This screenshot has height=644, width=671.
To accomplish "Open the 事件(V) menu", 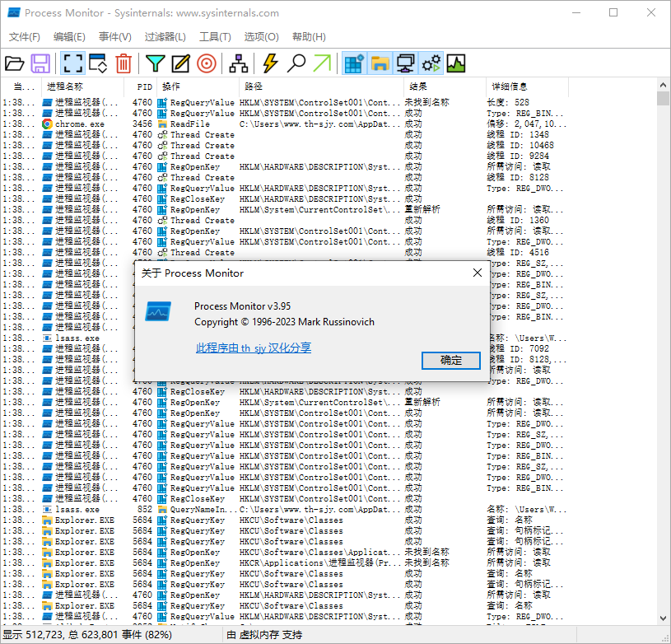I will tap(114, 37).
